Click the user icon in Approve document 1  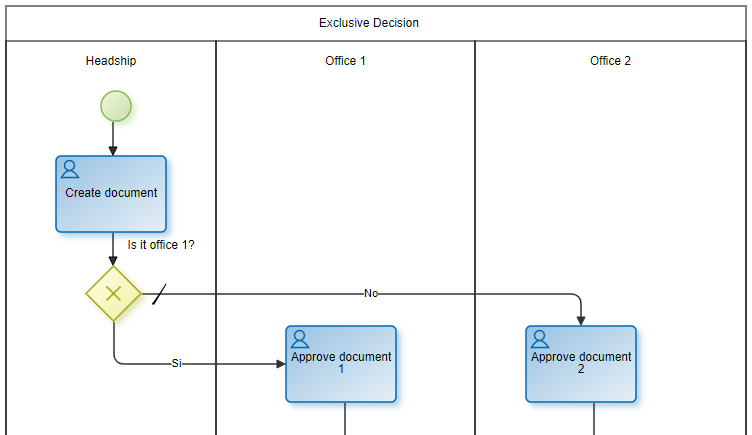click(299, 339)
